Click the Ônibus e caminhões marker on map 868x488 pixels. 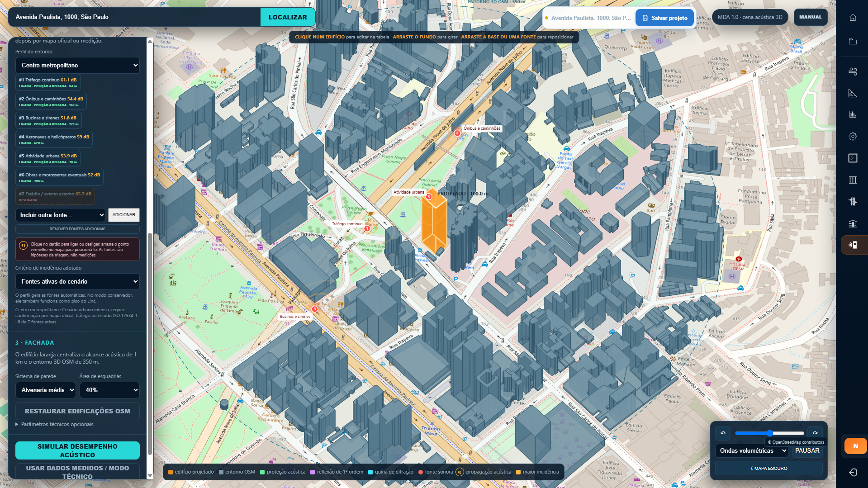[x=457, y=133]
